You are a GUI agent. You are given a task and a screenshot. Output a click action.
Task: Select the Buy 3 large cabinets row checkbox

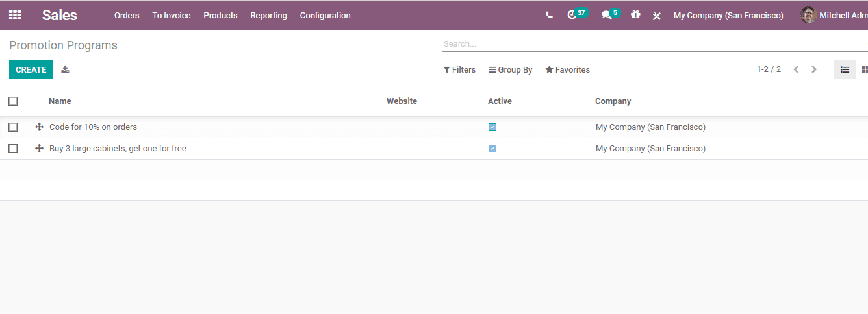[x=13, y=149]
